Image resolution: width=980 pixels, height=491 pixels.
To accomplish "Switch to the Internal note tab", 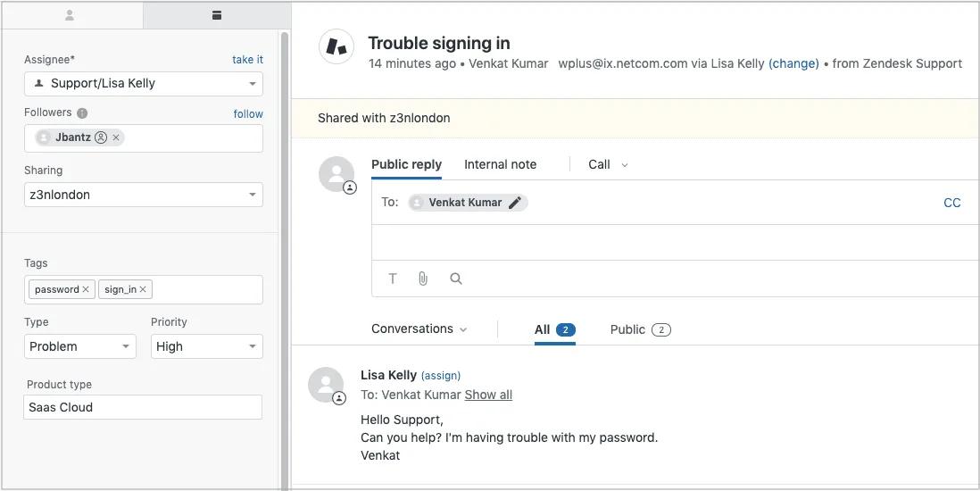I will (500, 164).
